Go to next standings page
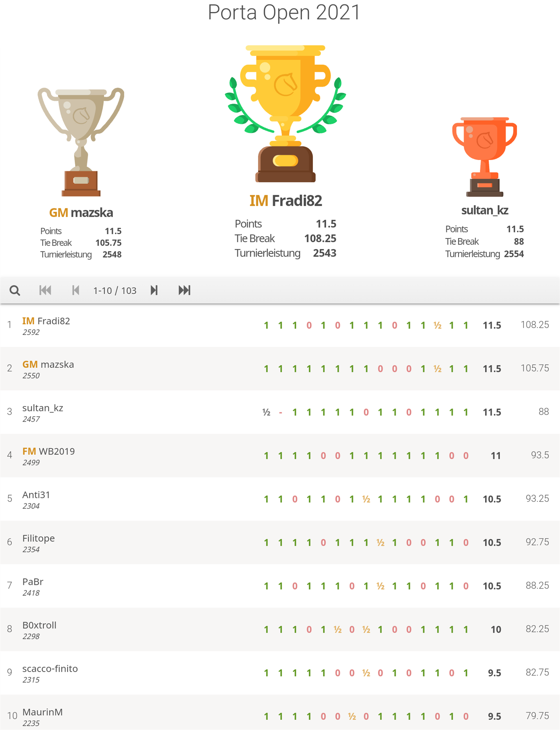The image size is (560, 730). click(154, 290)
